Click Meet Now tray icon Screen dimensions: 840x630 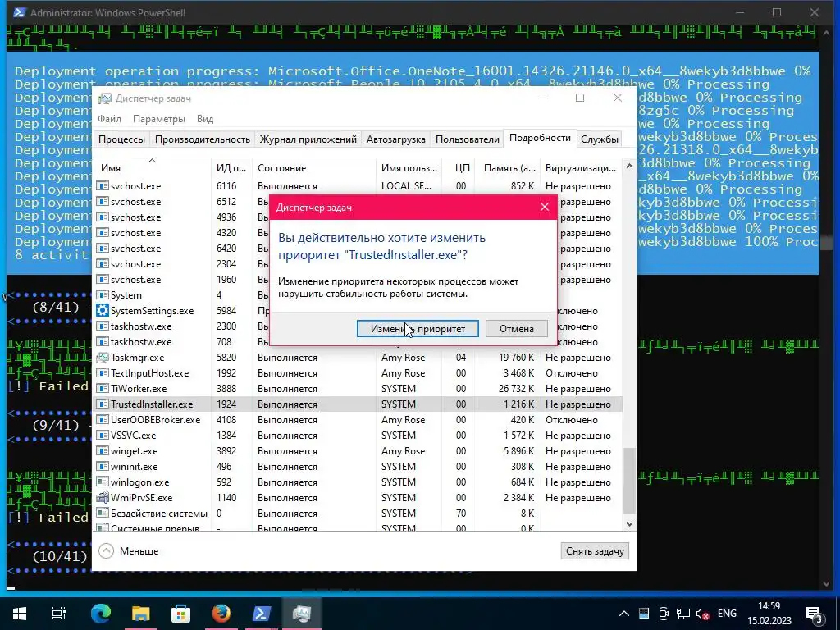pyautogui.click(x=664, y=614)
